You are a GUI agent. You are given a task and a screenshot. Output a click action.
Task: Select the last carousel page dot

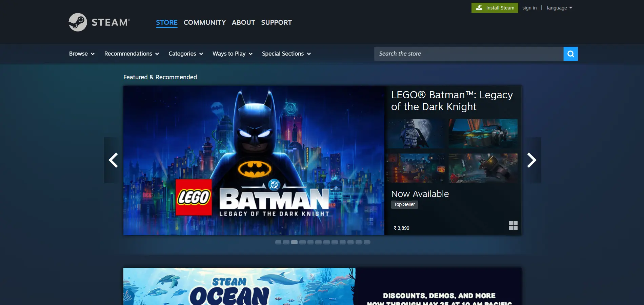pyautogui.click(x=367, y=242)
